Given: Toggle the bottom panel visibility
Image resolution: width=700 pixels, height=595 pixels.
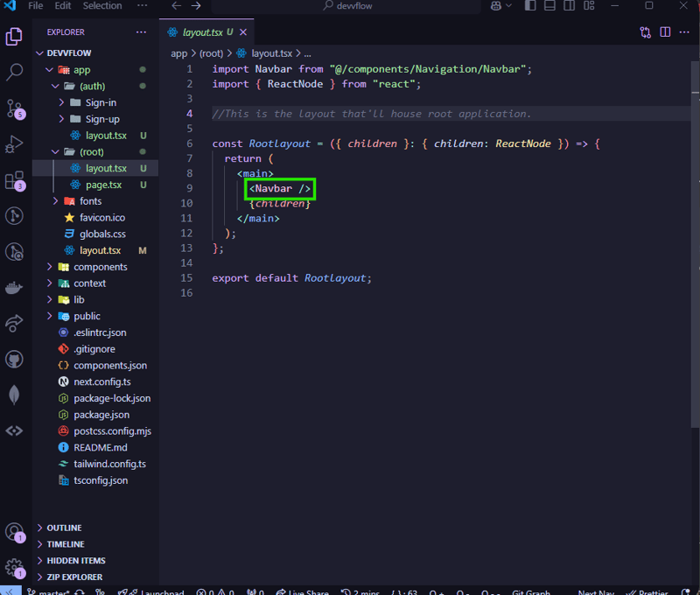Looking at the screenshot, I should tap(549, 6).
